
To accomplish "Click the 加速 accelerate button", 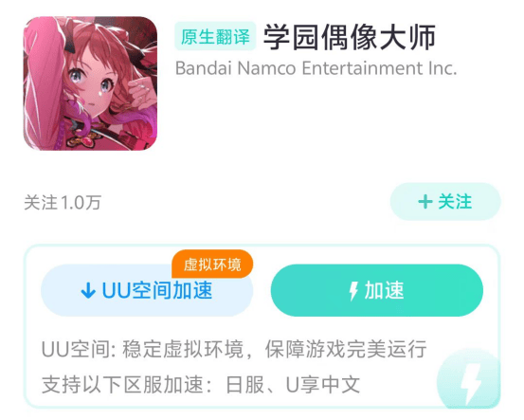I will (376, 290).
